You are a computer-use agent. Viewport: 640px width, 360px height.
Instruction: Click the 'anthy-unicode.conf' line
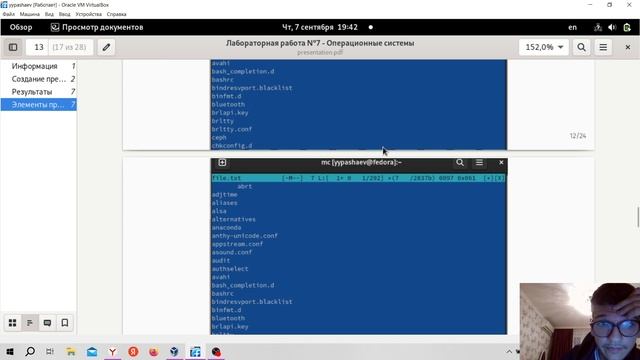click(244, 236)
